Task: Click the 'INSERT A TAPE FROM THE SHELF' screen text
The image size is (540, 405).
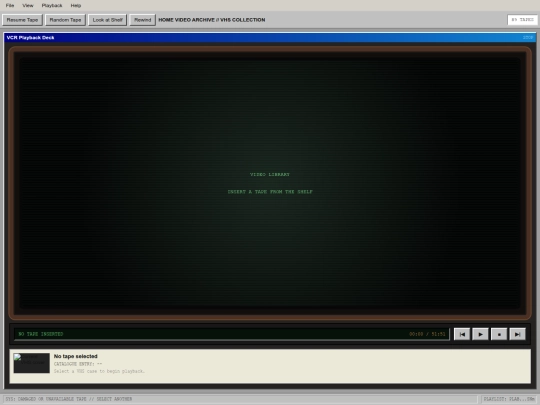Action: point(270,192)
